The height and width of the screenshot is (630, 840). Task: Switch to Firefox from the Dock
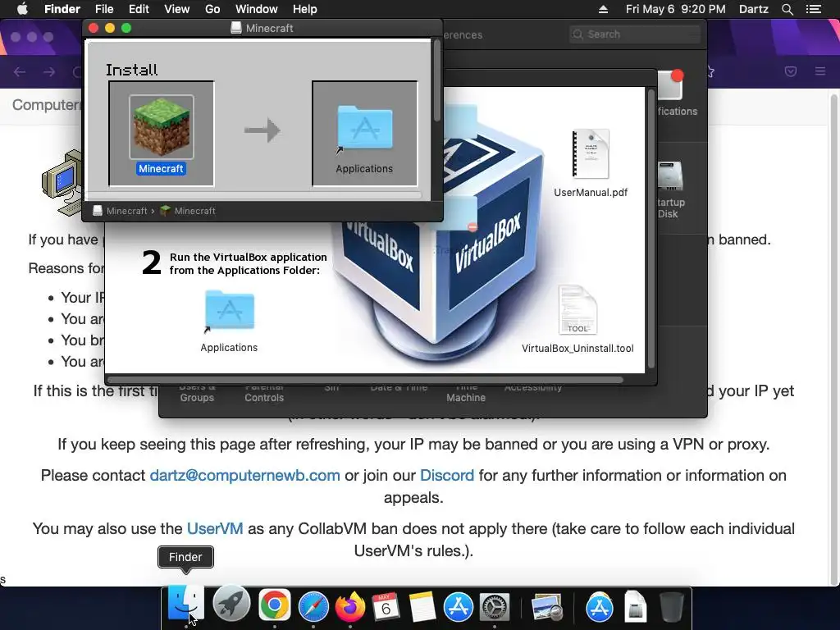pyautogui.click(x=349, y=606)
